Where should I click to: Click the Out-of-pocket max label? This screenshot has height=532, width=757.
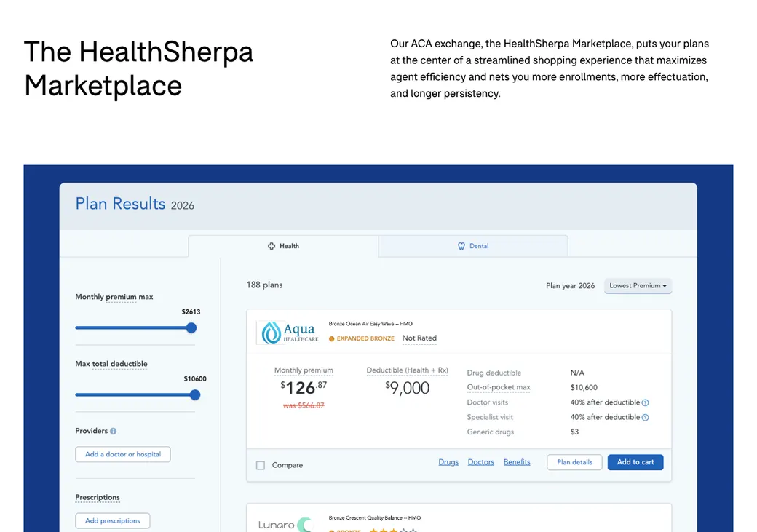[x=498, y=387]
